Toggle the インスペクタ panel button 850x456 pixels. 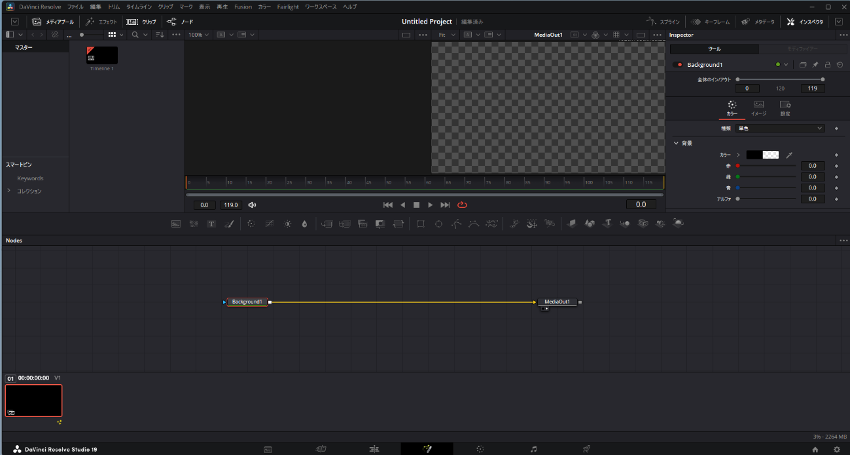(x=805, y=21)
